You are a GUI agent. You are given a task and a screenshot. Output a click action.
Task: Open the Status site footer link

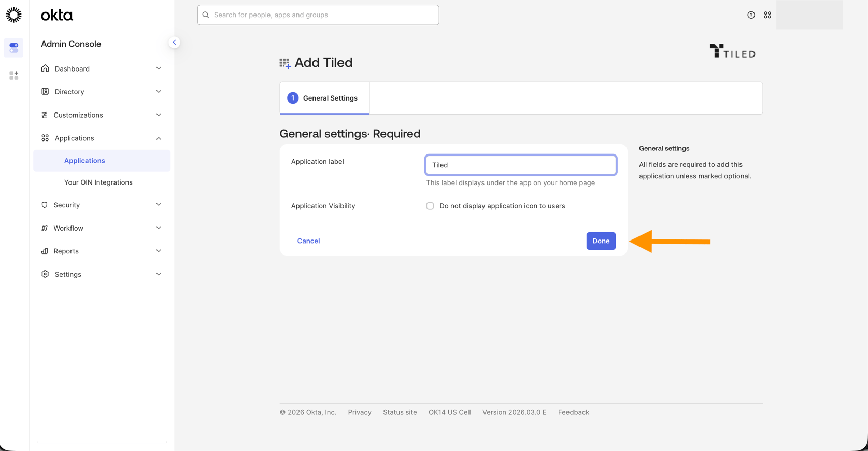click(x=400, y=412)
